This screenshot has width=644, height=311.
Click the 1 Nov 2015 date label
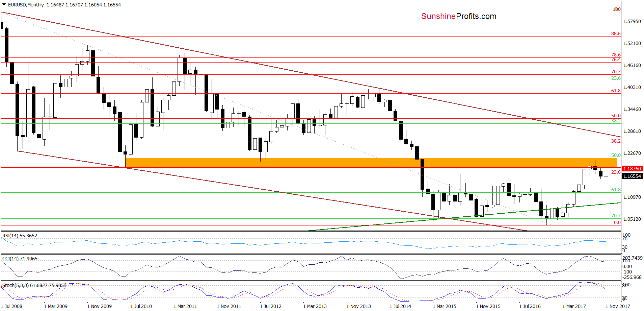pos(488,306)
